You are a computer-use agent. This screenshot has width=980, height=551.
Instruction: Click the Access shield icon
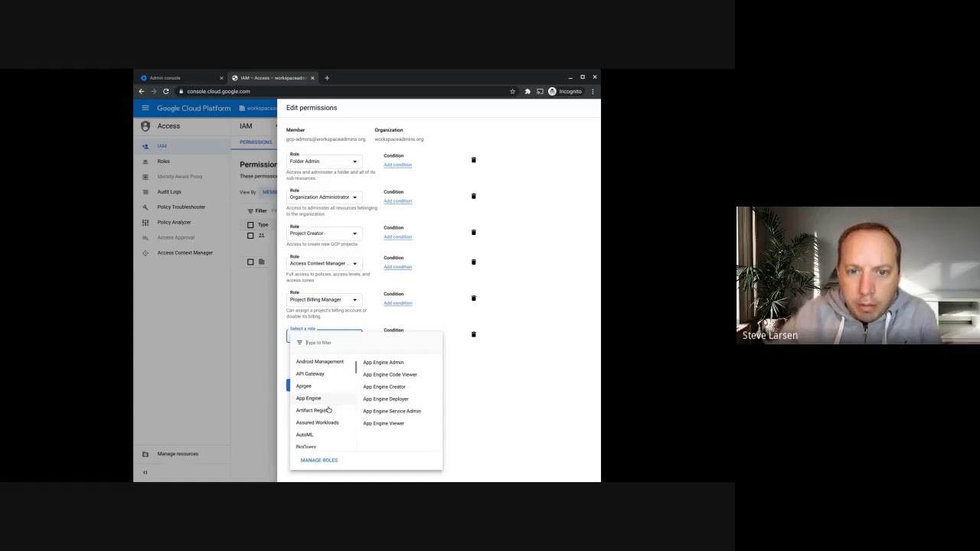pyautogui.click(x=145, y=126)
